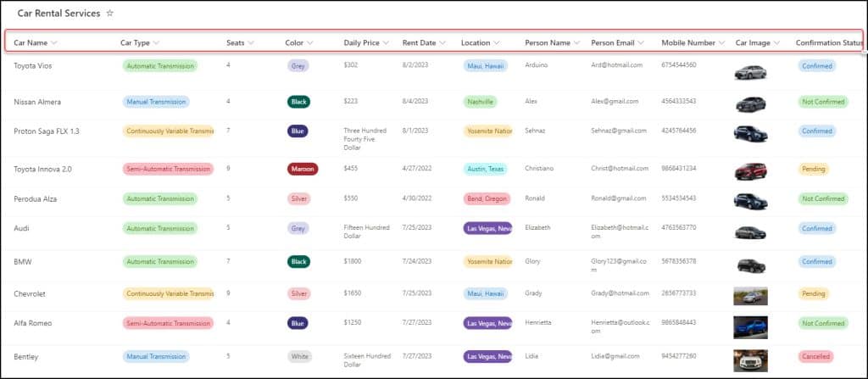The width and height of the screenshot is (868, 379).
Task: Click Bend, Oregon location pill
Action: 487,198
